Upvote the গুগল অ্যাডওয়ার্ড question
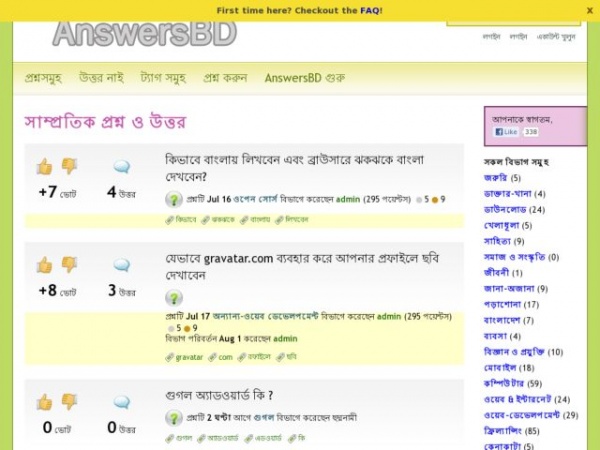Image resolution: width=600 pixels, height=450 pixels. pos(44,402)
